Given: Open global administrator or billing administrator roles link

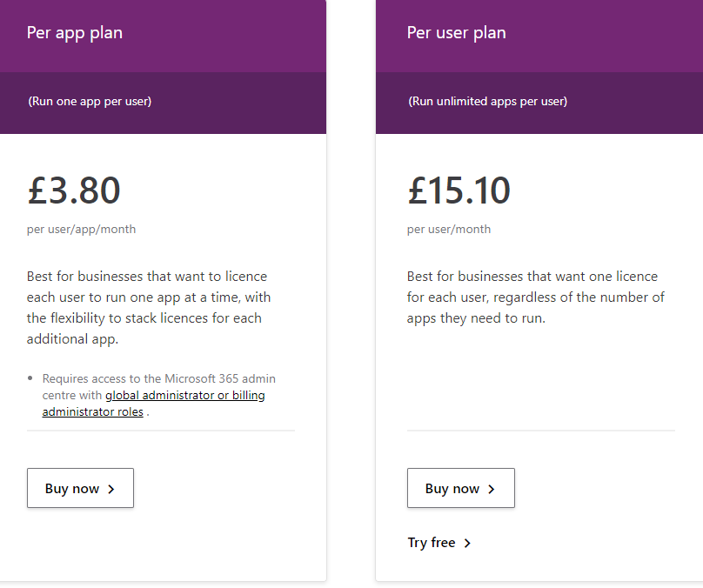Looking at the screenshot, I should click(185, 396).
